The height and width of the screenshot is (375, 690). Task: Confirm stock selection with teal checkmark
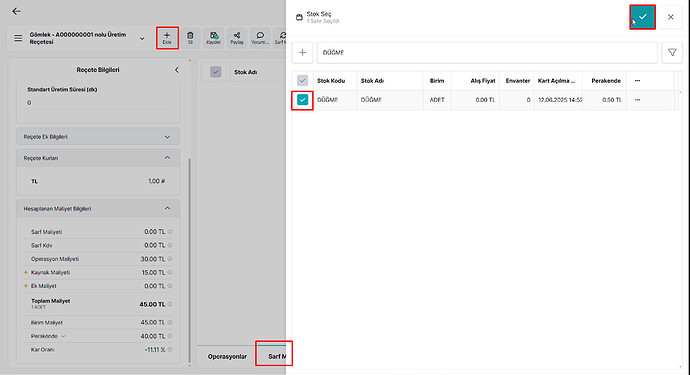pyautogui.click(x=642, y=17)
